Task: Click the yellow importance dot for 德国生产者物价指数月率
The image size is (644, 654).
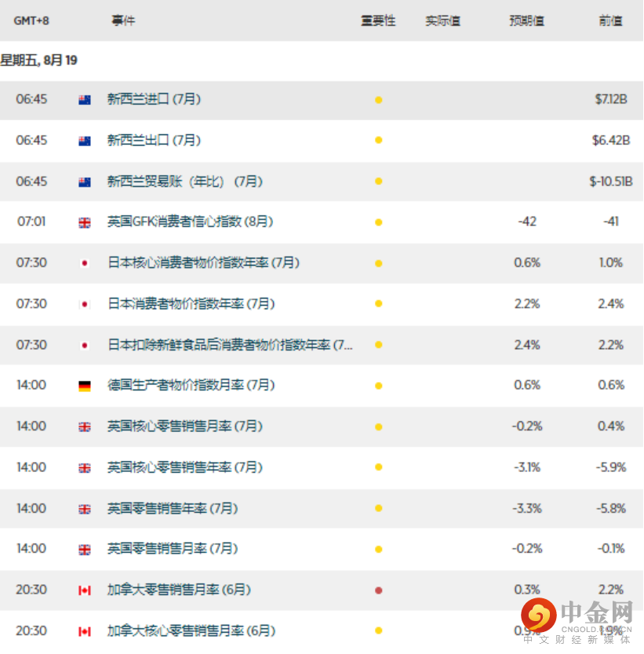Action: (379, 386)
